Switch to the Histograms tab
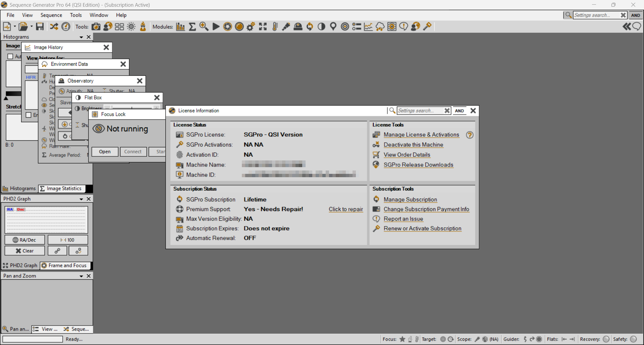 click(x=19, y=189)
